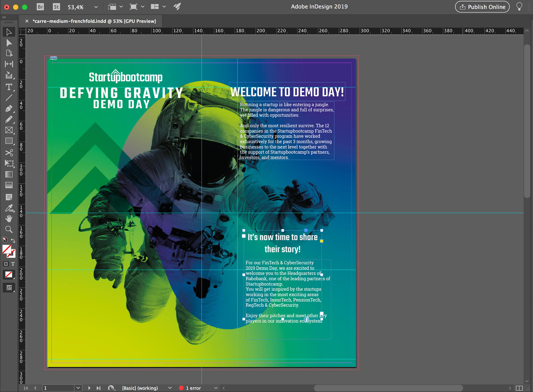The height and width of the screenshot is (392, 533).
Task: Click the scroll-right arrow in horizontal scrollbar
Action: (509, 388)
